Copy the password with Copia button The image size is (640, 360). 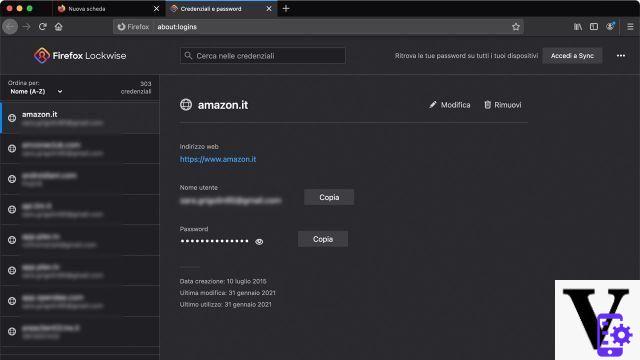coord(323,239)
